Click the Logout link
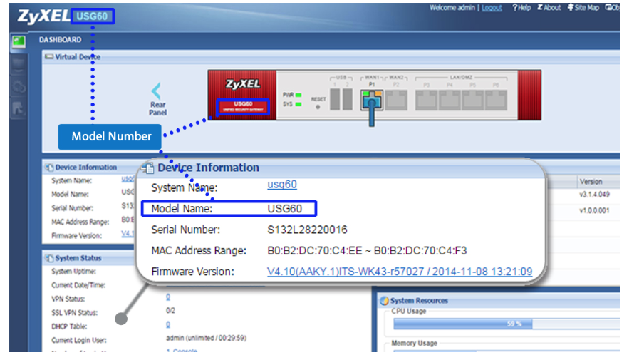Viewport: 644px width, 360px height. click(x=492, y=8)
